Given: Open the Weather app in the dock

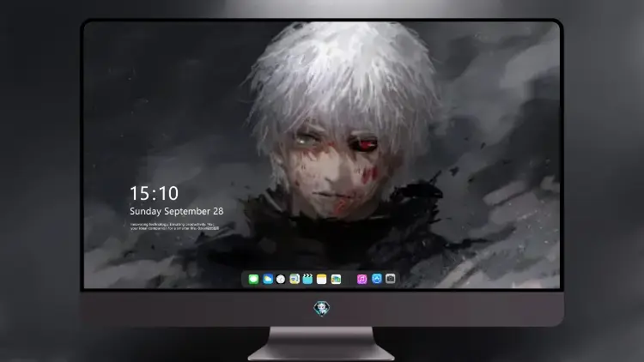Looking at the screenshot, I should [267, 279].
